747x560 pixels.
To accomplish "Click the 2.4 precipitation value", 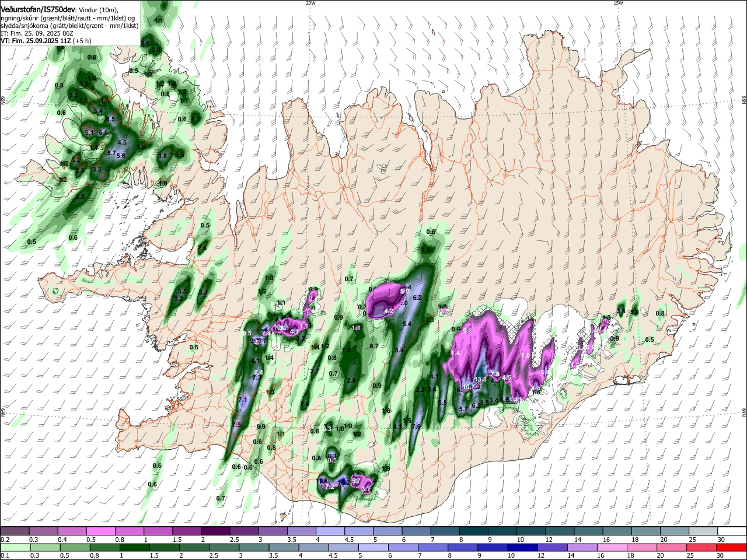I will 305,404.
